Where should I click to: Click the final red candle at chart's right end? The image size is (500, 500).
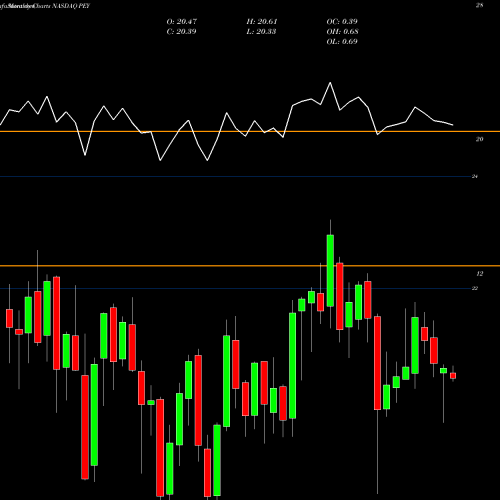[453, 376]
